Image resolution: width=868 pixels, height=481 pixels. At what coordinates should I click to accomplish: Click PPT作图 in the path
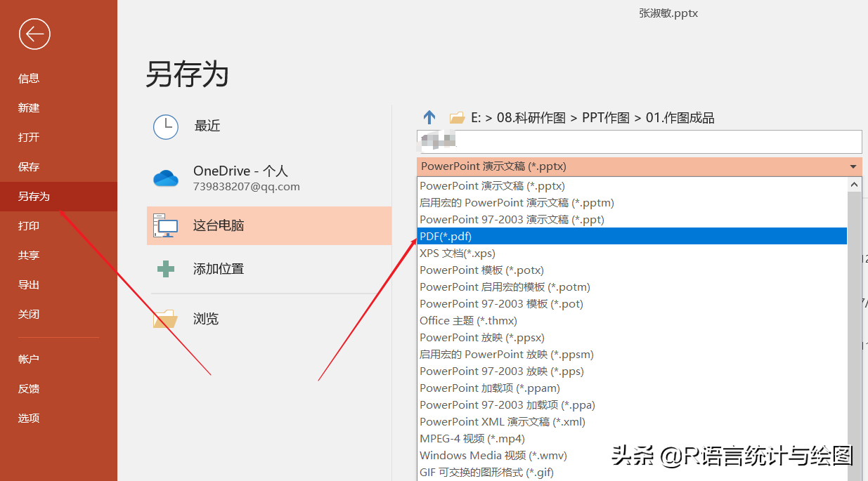(606, 118)
